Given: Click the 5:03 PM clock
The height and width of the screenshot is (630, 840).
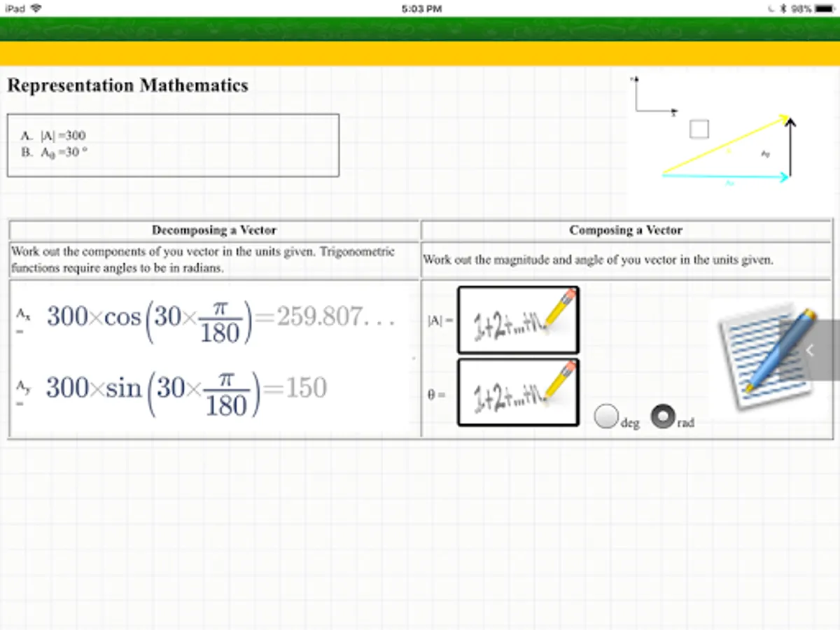Looking at the screenshot, I should coord(422,8).
